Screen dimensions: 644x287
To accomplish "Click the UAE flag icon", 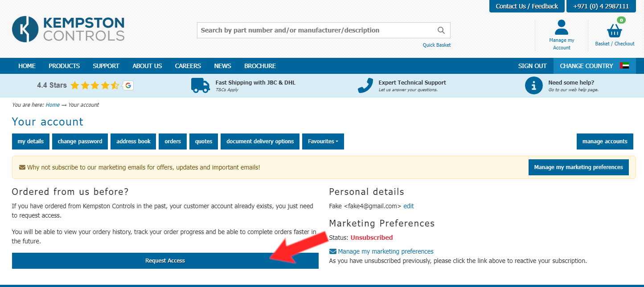I will [x=624, y=66].
